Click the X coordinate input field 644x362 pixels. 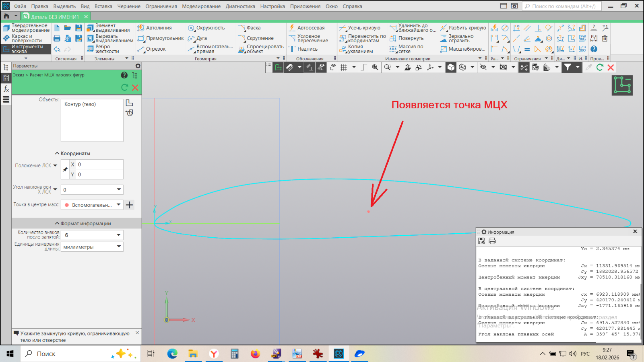[99, 165]
